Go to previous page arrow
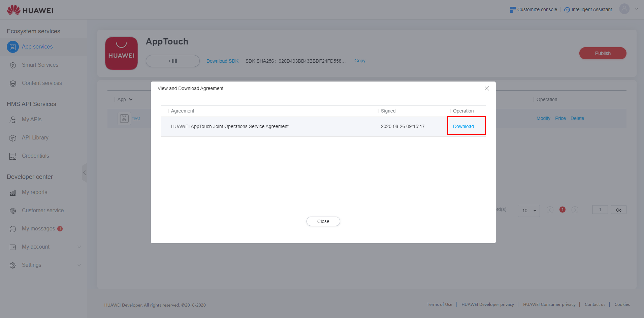Viewport: 644px width, 318px height. pos(550,210)
